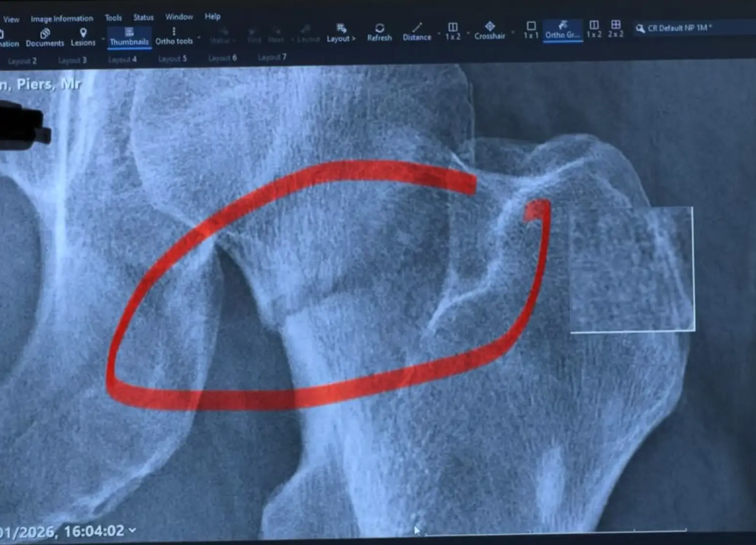The image size is (756, 545).
Task: Open the Crosshair options dropdown
Action: [512, 32]
